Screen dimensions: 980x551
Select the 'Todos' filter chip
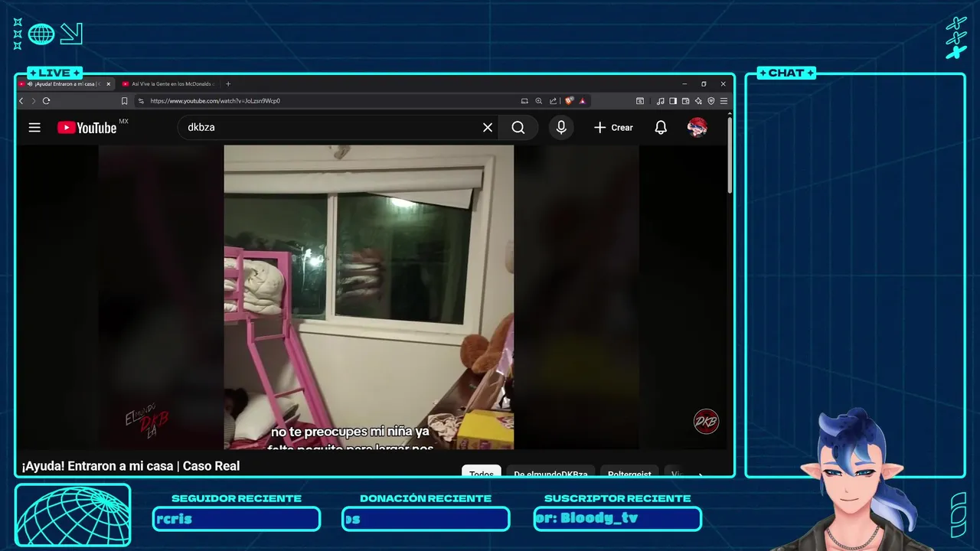(x=482, y=472)
